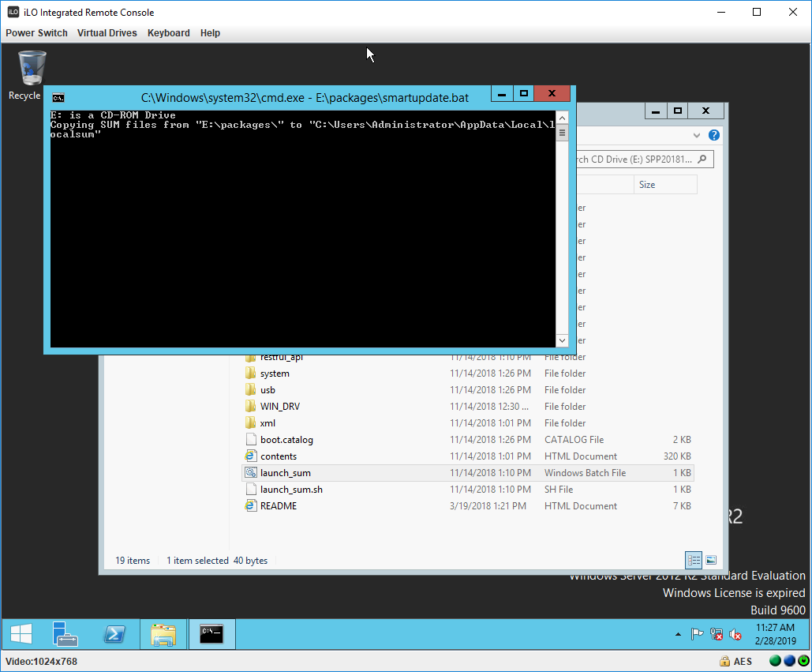Click the cmd window scrollbar thumb
Viewport: 812px width, 672px height.
[562, 133]
